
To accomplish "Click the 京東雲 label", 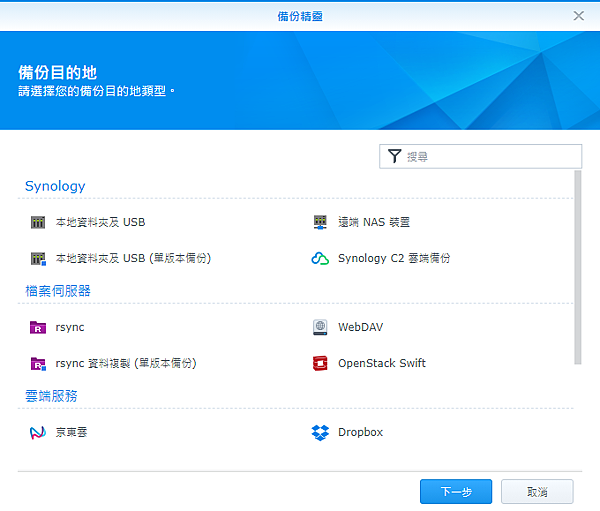I will 71,433.
